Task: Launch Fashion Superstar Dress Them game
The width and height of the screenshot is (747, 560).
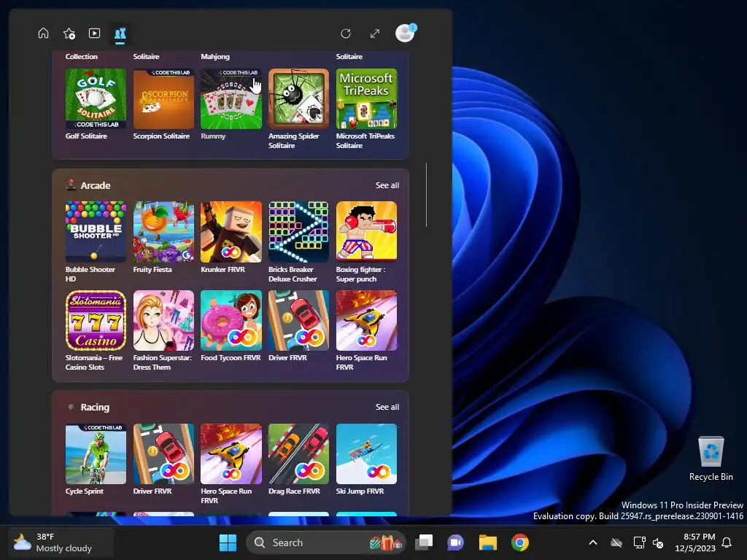Action: (163, 321)
